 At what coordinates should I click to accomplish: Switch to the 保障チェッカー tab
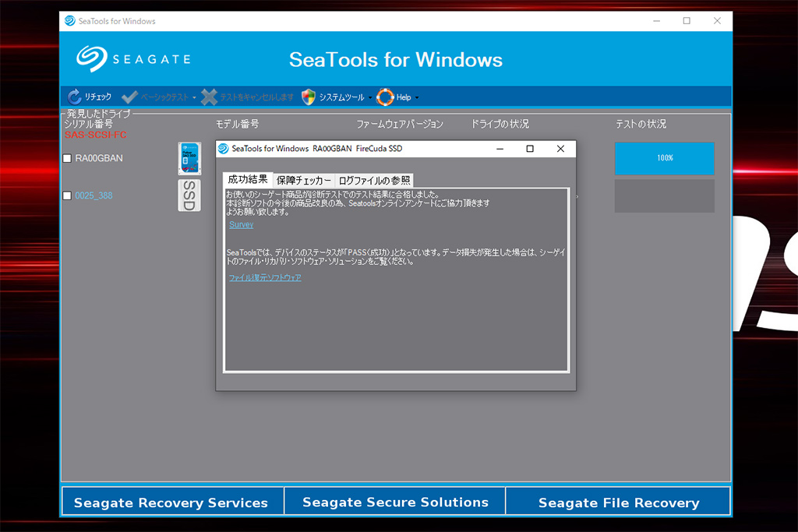304,180
